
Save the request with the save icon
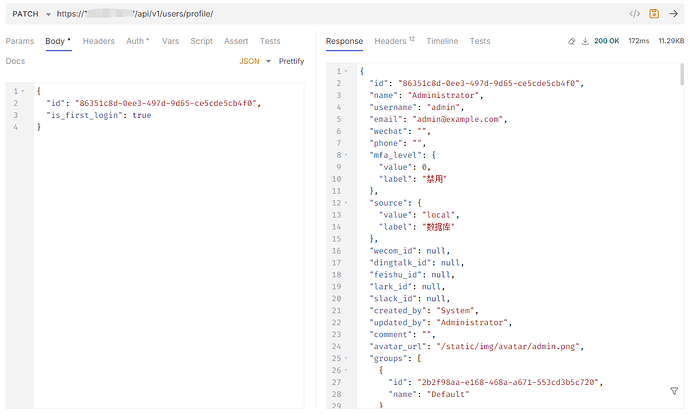[654, 14]
